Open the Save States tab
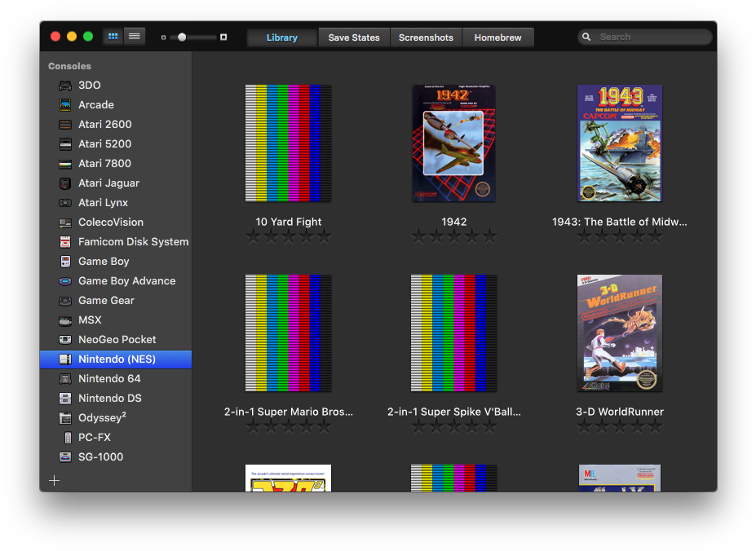756x551 pixels. 354,37
